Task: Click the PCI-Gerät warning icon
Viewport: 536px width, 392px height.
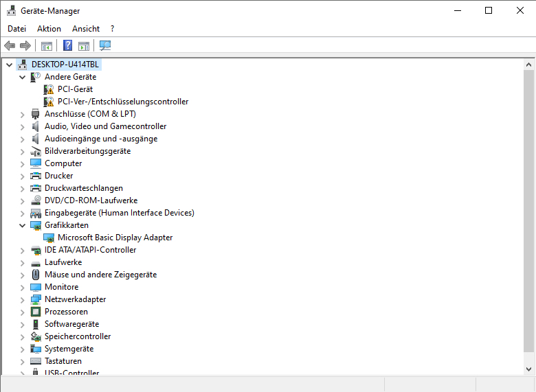Action: pos(49,89)
